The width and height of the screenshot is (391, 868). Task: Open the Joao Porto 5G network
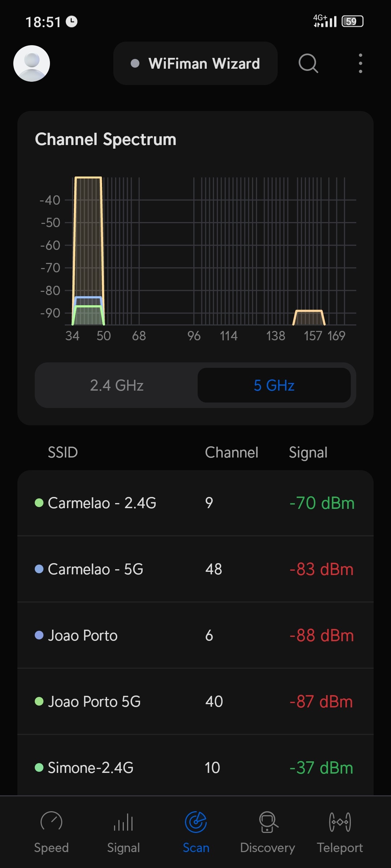point(195,702)
